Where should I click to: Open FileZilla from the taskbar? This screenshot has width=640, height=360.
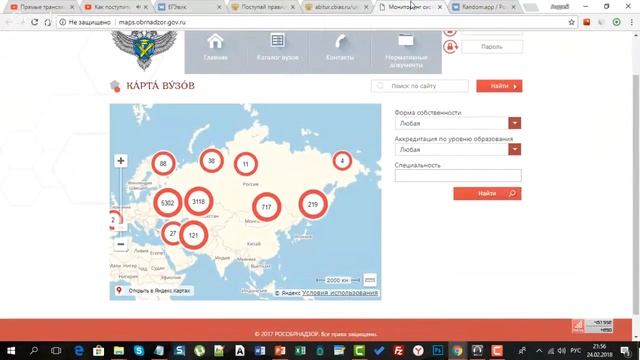398,351
